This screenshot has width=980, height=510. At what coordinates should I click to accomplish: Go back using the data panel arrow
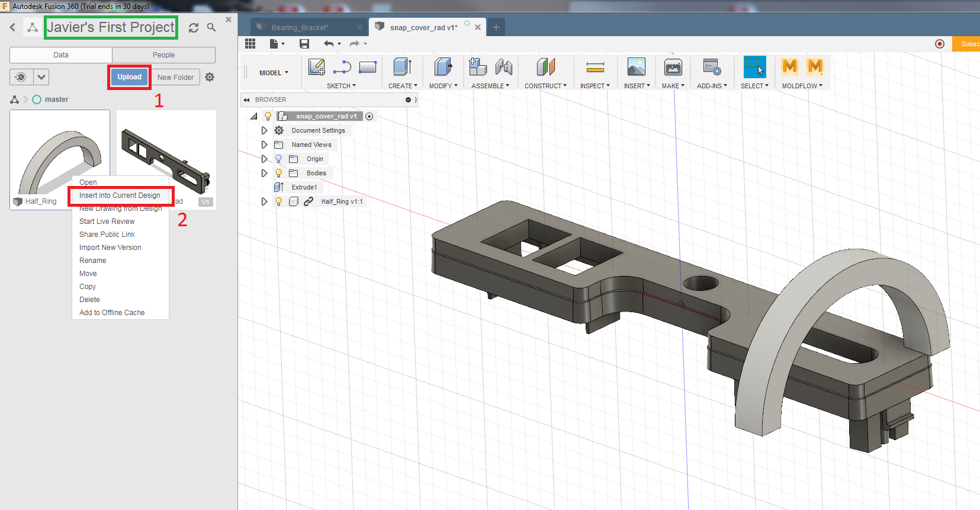12,27
